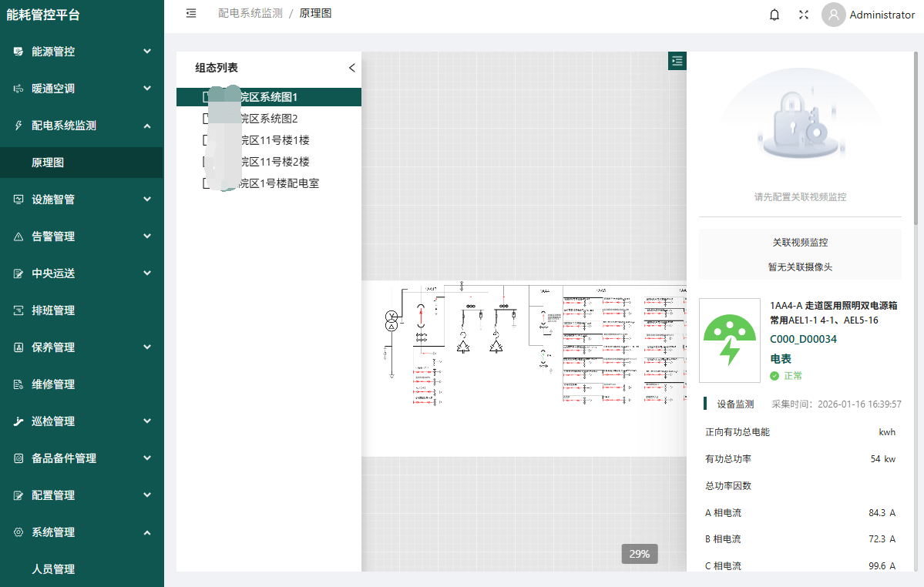Click 配电系统监测 breadcrumb link
The width and height of the screenshot is (924, 587).
250,13
